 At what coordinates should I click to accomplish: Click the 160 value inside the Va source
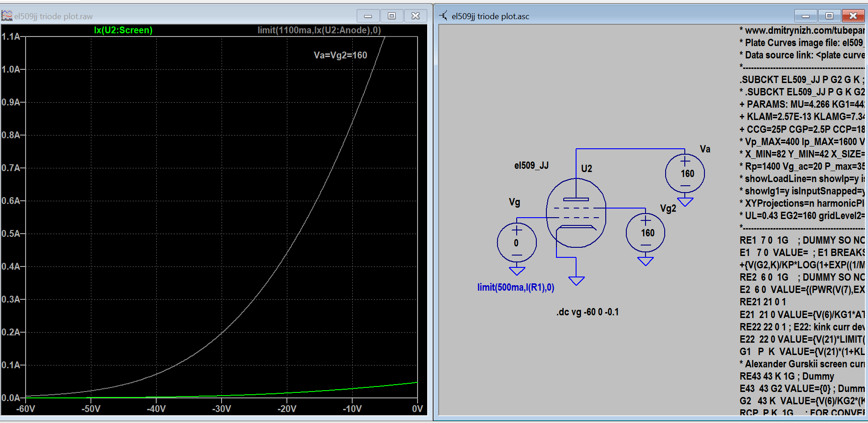688,174
